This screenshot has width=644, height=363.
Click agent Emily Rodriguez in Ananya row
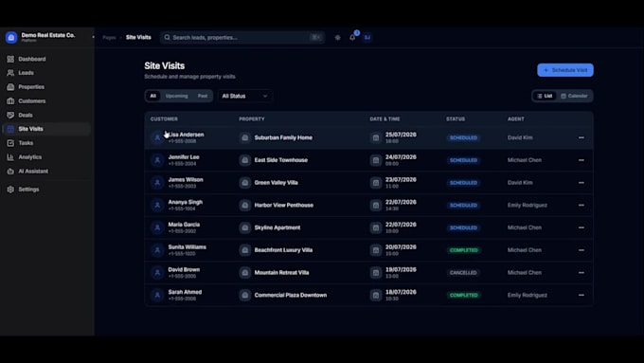(x=527, y=205)
